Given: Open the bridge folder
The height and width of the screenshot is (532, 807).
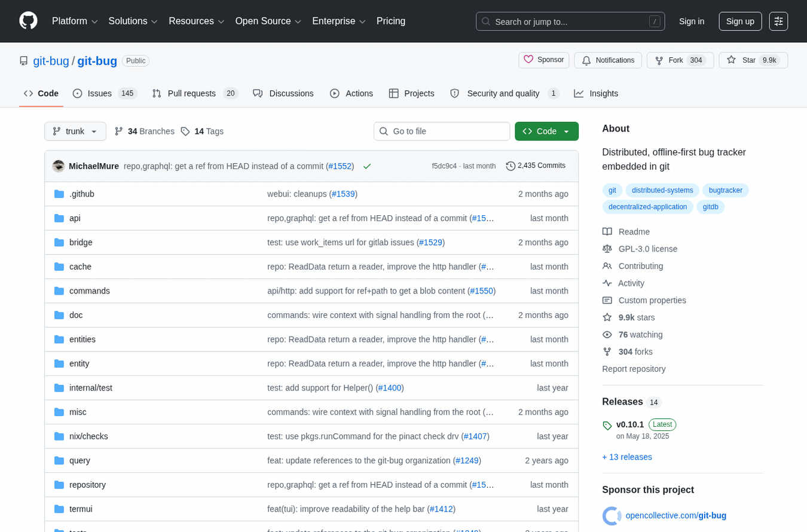Looking at the screenshot, I should 81,242.
